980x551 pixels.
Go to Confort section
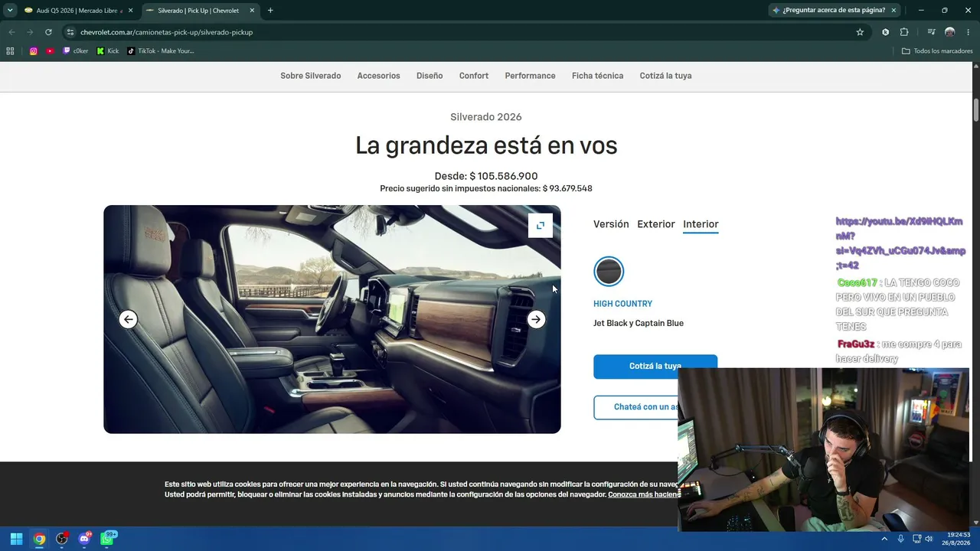[x=474, y=76]
